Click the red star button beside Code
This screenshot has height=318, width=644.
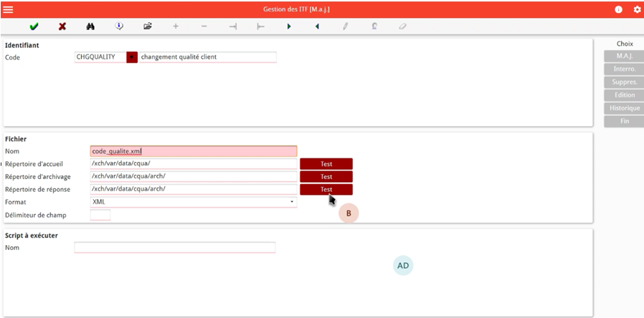(x=132, y=57)
